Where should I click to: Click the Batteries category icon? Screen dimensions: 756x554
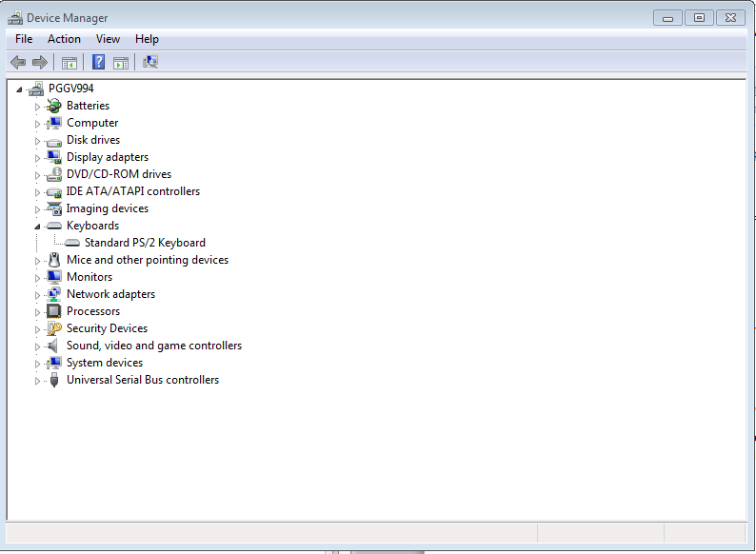(x=54, y=106)
